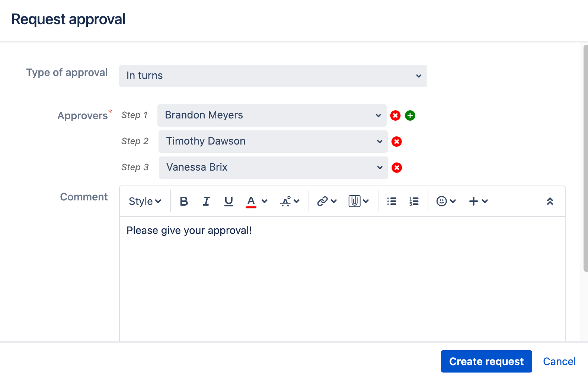Insert a link in the comment

click(327, 201)
